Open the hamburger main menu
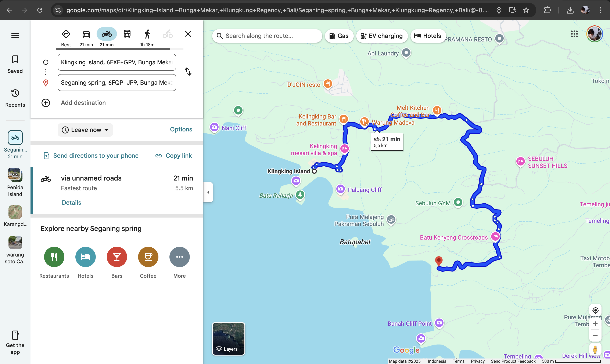The image size is (610, 364). pyautogui.click(x=15, y=36)
